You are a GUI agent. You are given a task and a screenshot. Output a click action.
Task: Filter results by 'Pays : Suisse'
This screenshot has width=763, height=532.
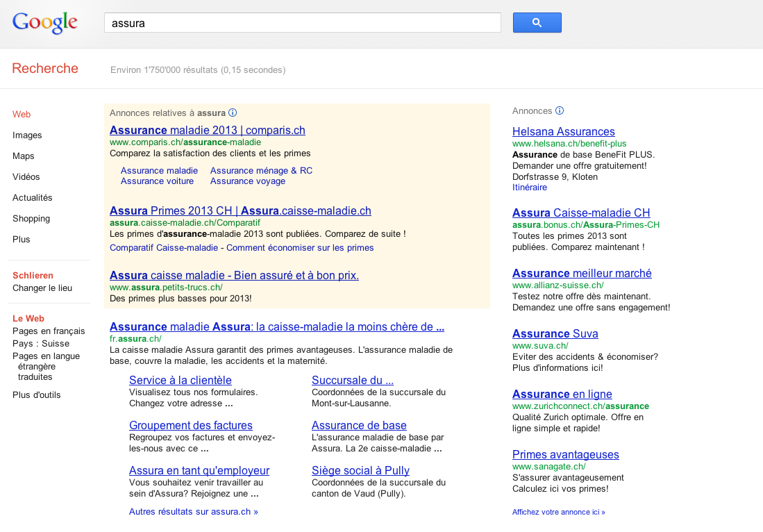[x=41, y=343]
